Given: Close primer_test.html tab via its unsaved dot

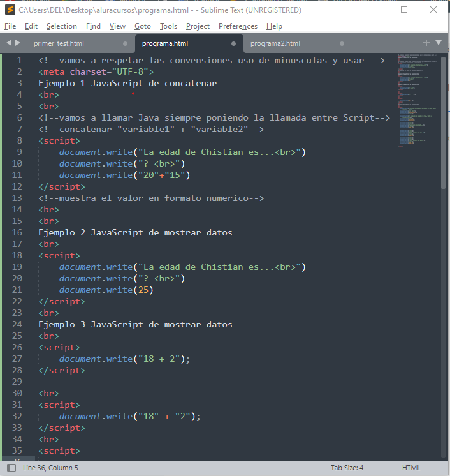Looking at the screenshot, I should pos(125,44).
